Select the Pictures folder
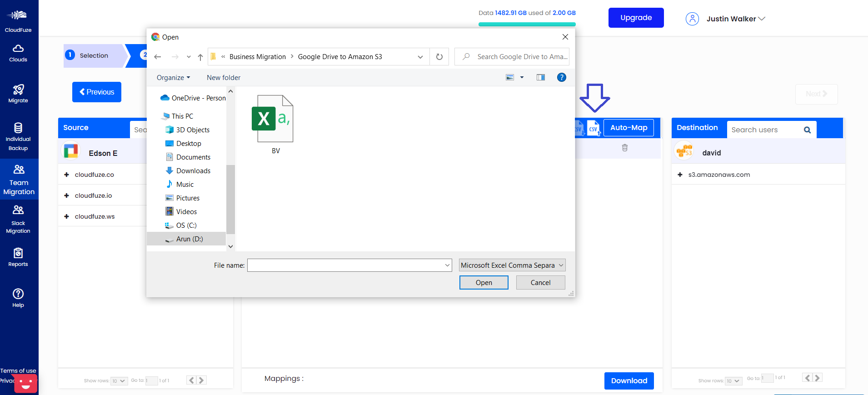 pyautogui.click(x=182, y=198)
